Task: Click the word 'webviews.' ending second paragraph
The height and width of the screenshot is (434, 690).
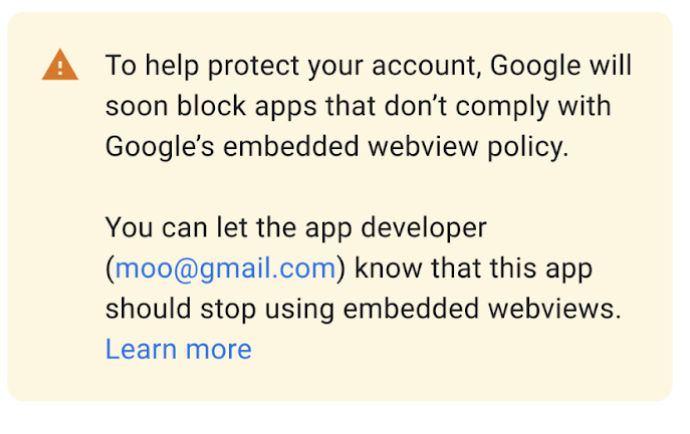Action: [554, 309]
